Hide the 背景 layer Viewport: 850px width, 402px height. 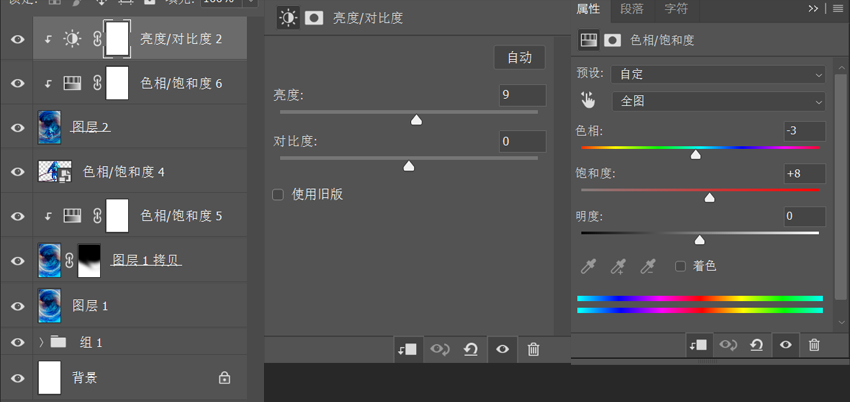pos(18,378)
